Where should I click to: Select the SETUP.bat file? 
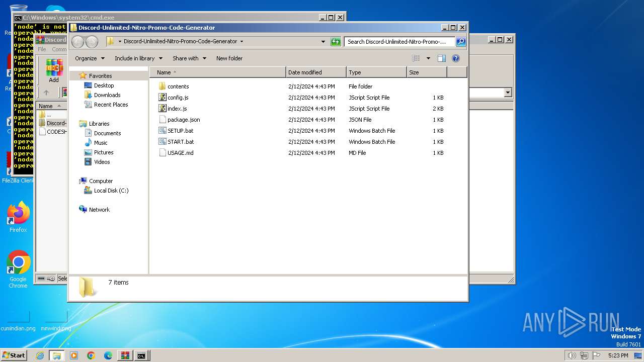coord(180,131)
